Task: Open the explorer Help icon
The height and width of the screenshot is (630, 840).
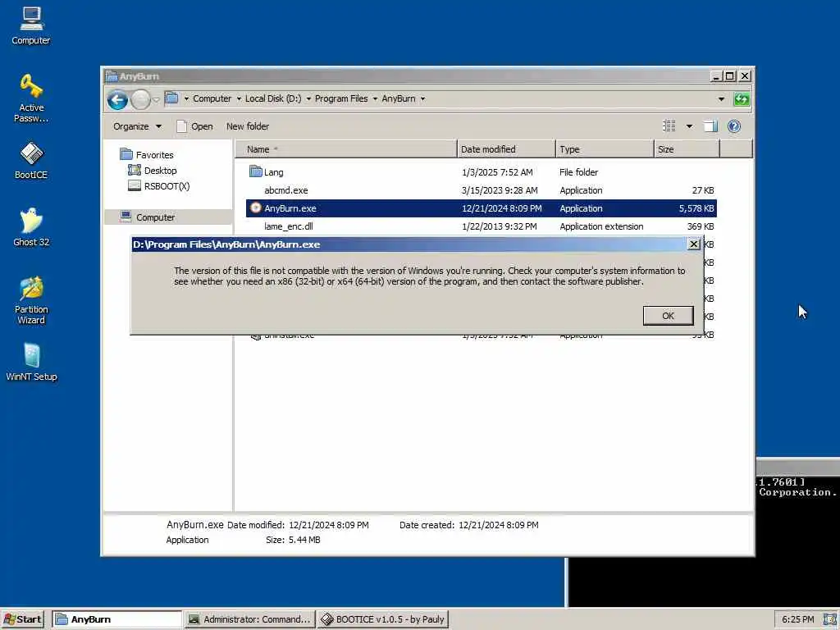Action: coord(734,126)
